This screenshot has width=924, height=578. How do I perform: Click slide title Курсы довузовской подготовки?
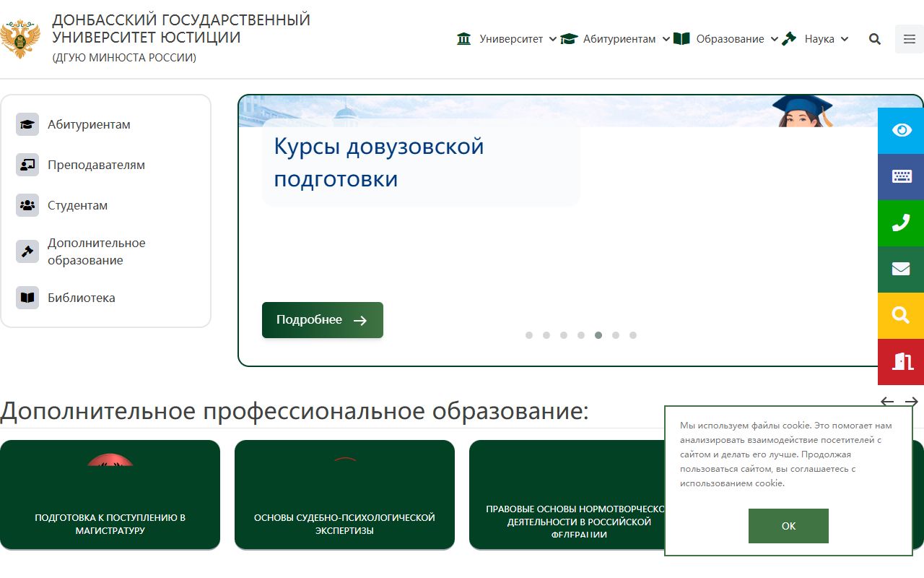coord(379,163)
